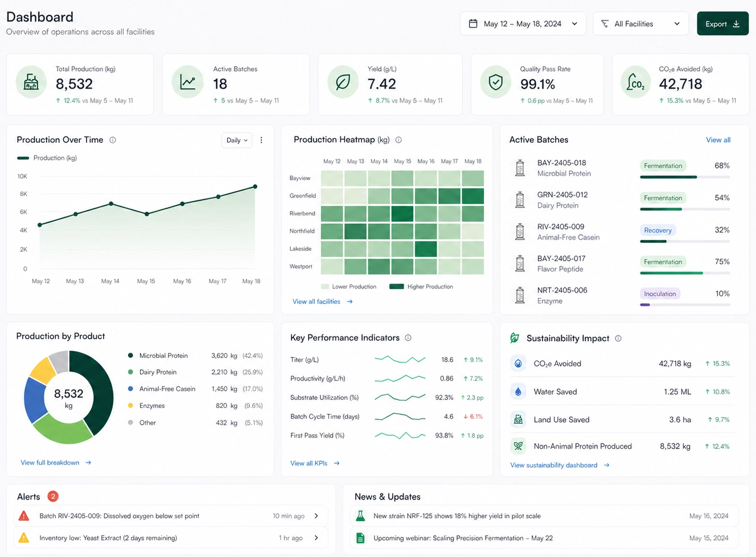Screen dimensions: 756x557
Task: Click the Higher Production legend swatch
Action: click(x=397, y=287)
